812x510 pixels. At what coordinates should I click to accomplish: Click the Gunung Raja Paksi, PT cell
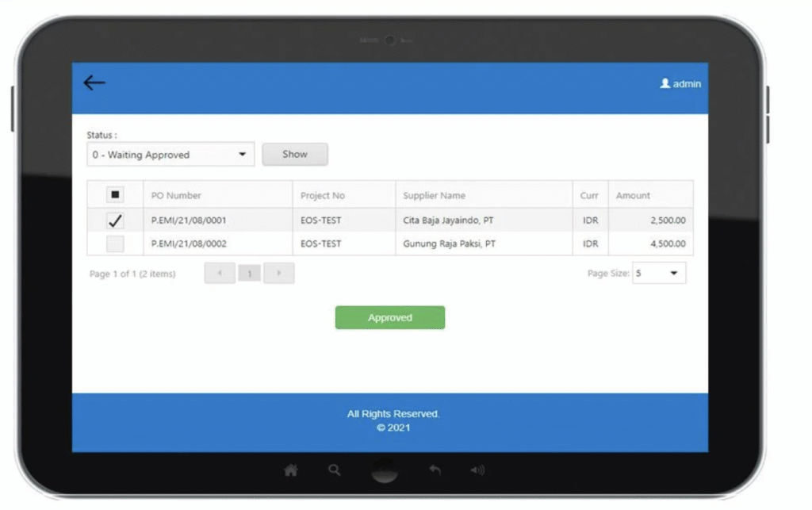(449, 243)
